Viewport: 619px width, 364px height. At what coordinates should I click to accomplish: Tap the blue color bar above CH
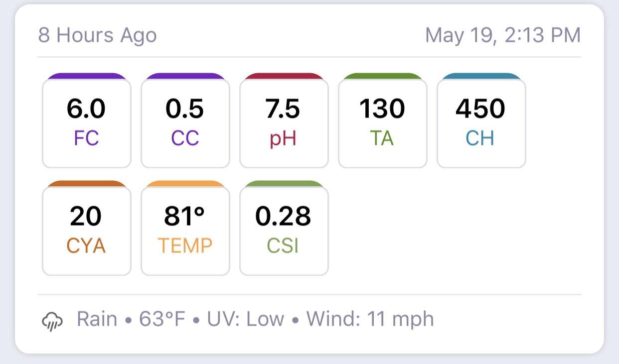point(481,76)
